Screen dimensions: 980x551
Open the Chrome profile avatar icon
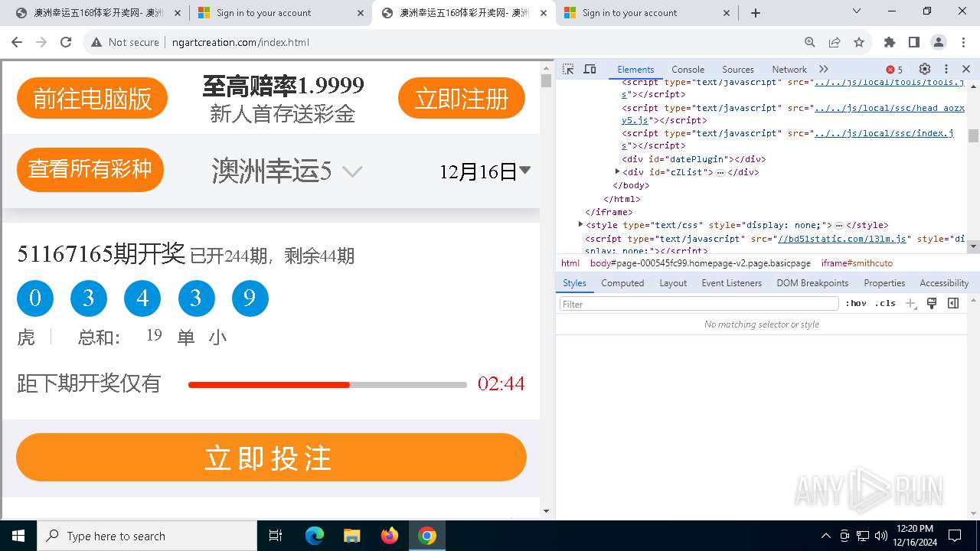pos(939,42)
